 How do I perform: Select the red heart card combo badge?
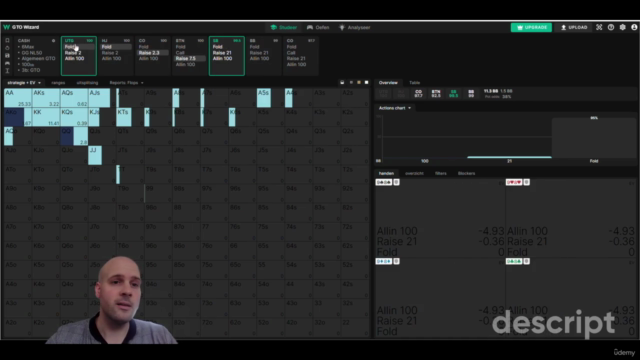tap(514, 182)
